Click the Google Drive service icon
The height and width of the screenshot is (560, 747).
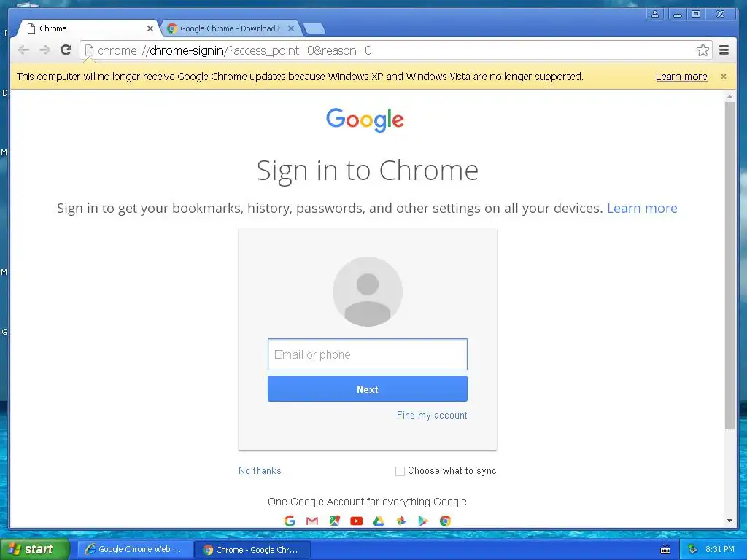pos(379,521)
